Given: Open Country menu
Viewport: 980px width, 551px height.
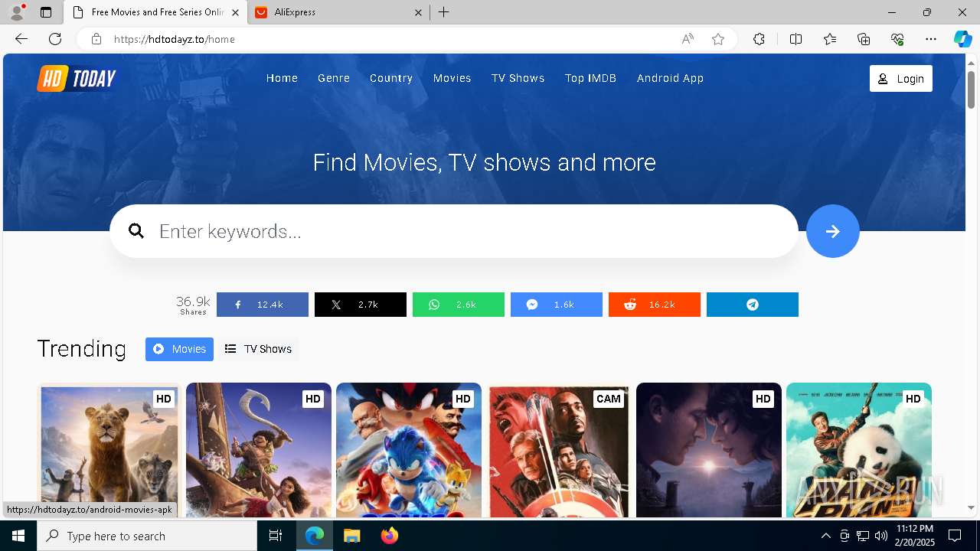Looking at the screenshot, I should [391, 78].
